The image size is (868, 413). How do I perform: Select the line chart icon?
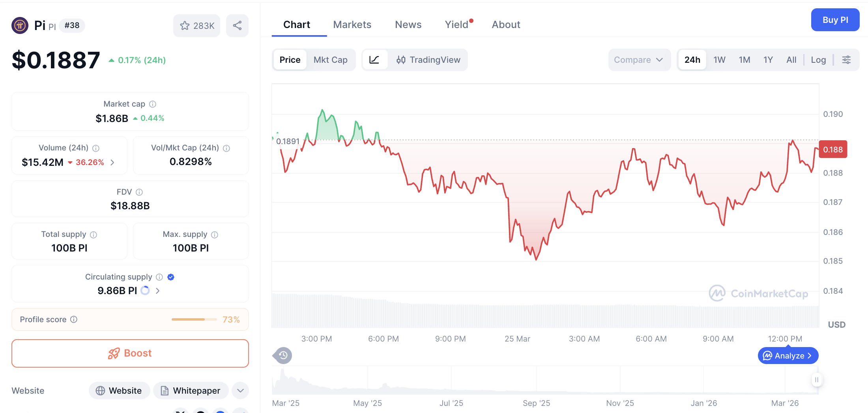pyautogui.click(x=375, y=60)
